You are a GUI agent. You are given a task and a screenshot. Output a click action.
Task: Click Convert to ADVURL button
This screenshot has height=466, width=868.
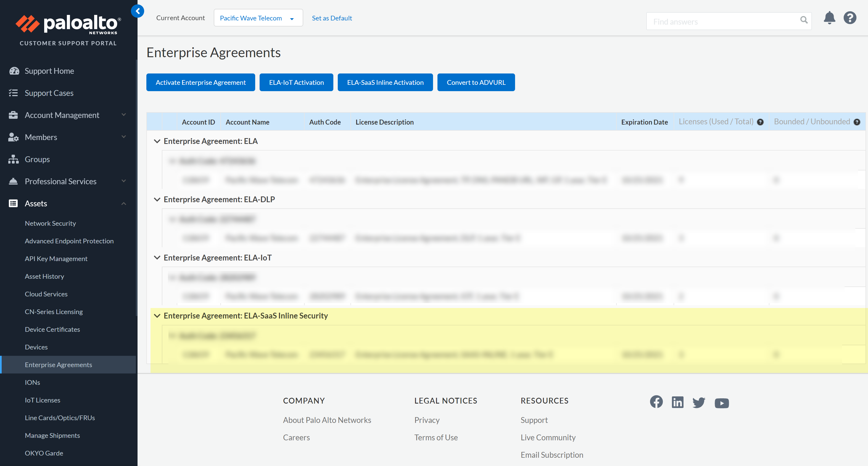[476, 83]
